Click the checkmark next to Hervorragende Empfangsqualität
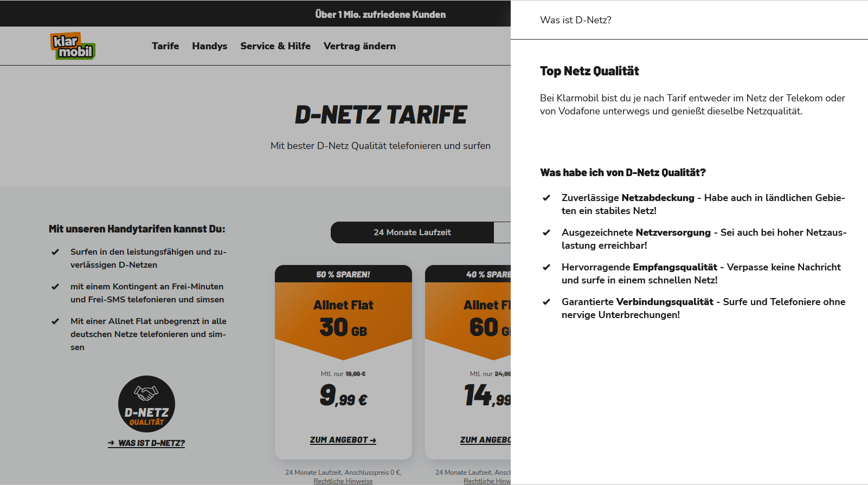 546,267
